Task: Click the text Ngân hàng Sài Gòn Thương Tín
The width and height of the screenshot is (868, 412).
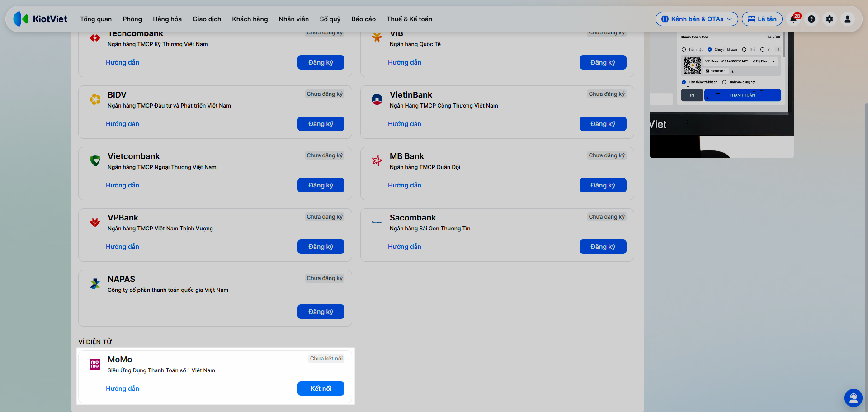Action: tap(430, 229)
